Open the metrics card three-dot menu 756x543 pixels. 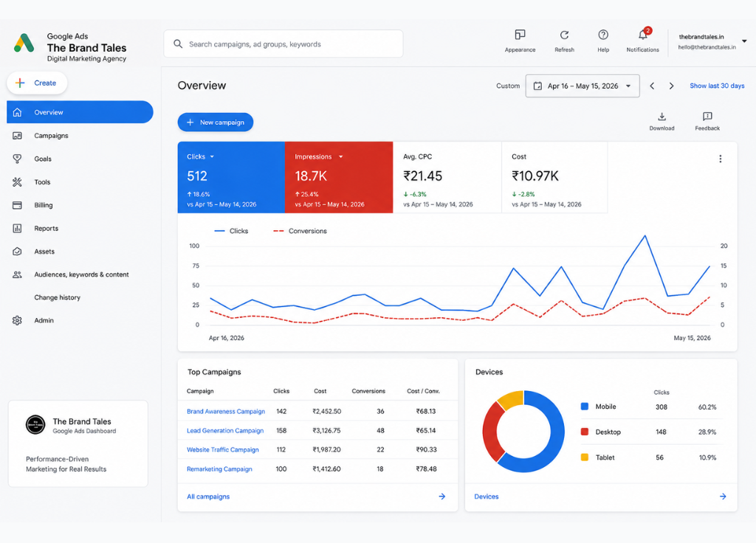[x=721, y=159]
